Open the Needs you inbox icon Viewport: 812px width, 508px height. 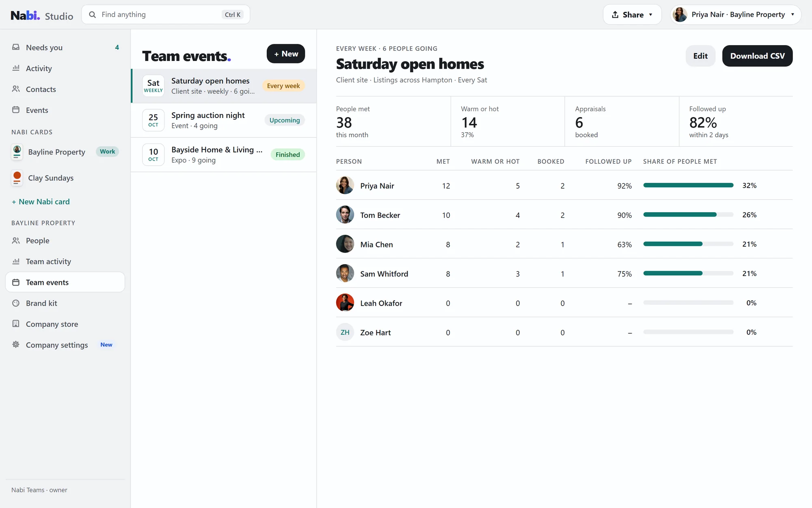pyautogui.click(x=16, y=47)
